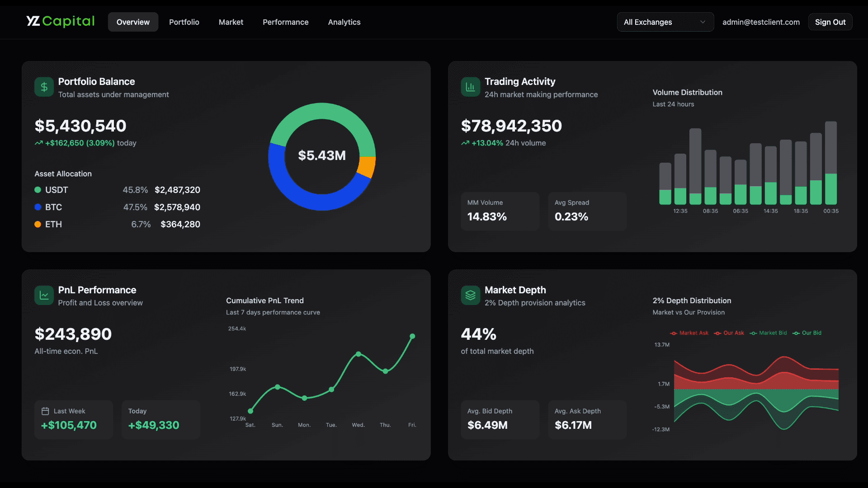868x488 pixels.
Task: Click the green trend arrow beside +$162,650
Action: 38,143
